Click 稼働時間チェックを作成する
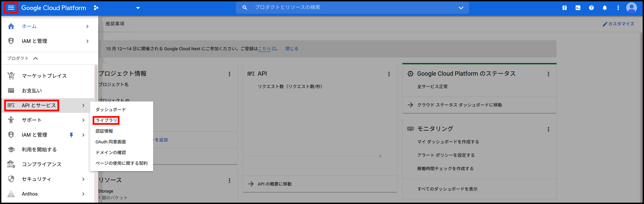 [x=445, y=168]
